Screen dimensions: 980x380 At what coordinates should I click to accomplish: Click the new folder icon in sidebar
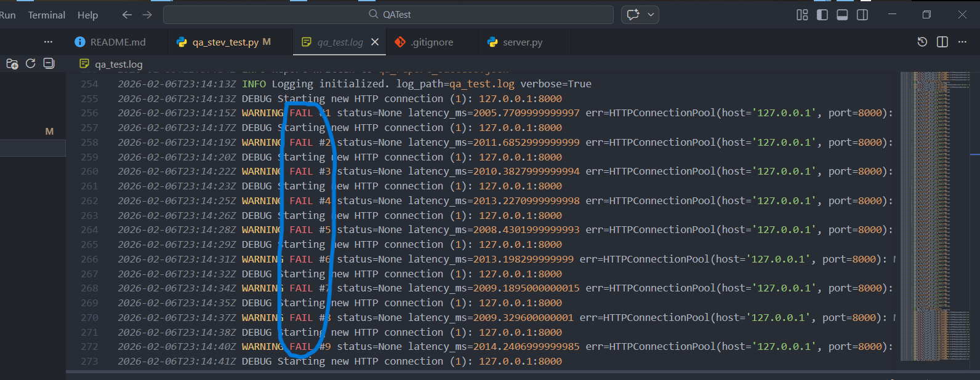12,63
